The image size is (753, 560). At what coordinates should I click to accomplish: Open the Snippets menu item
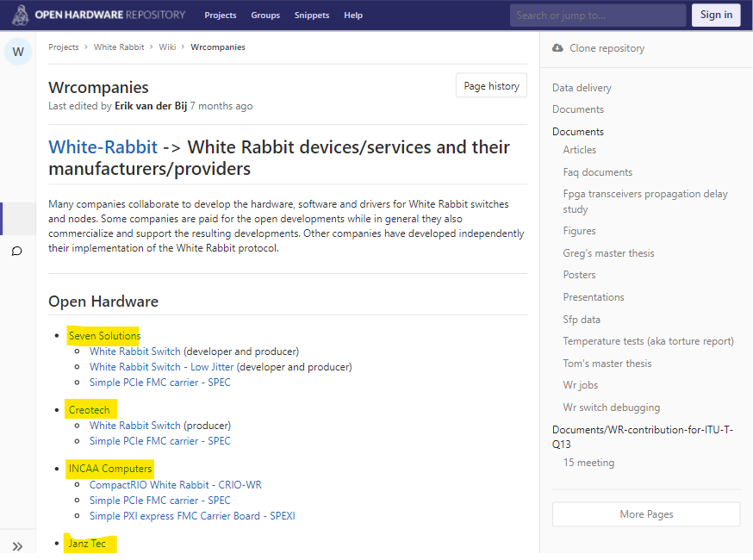pyautogui.click(x=312, y=16)
